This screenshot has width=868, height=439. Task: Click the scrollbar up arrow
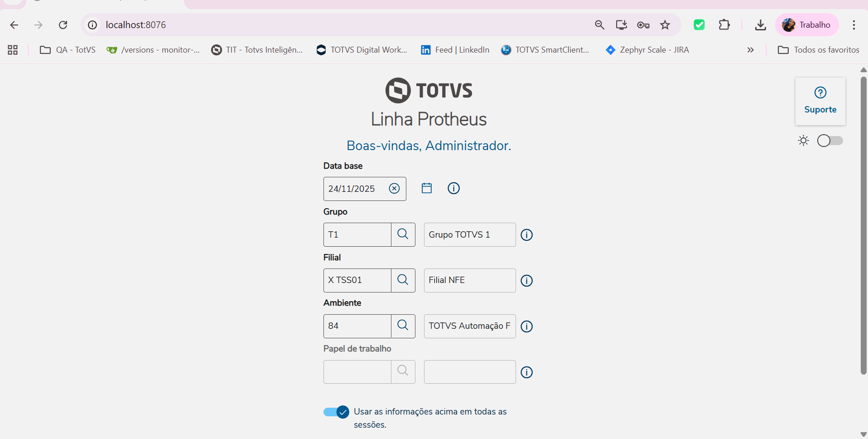coord(863,70)
